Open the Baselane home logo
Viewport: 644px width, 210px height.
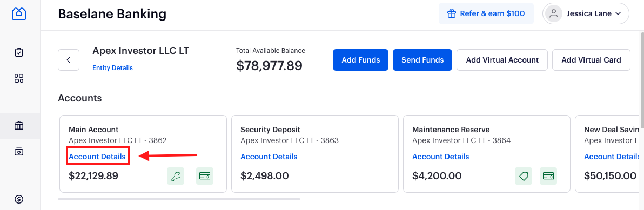(19, 13)
